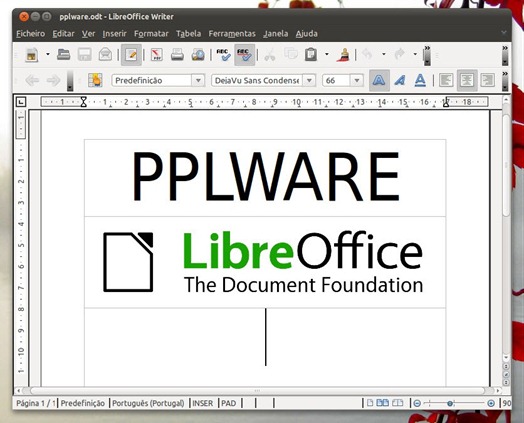Open the Editar menu
The width and height of the screenshot is (524, 423).
coord(63,34)
